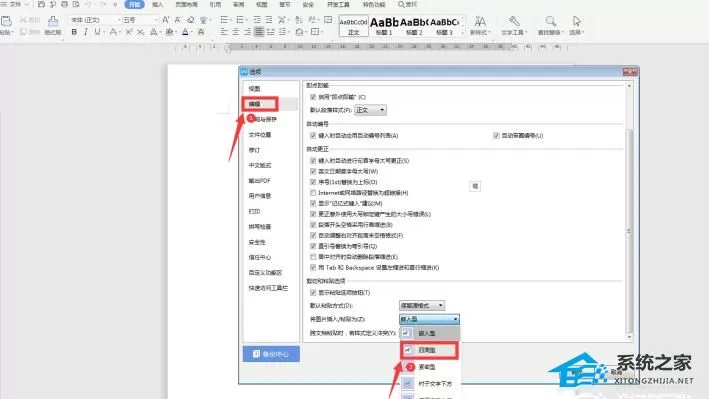
Task: Click the Select cursor tool
Action: tap(576, 25)
